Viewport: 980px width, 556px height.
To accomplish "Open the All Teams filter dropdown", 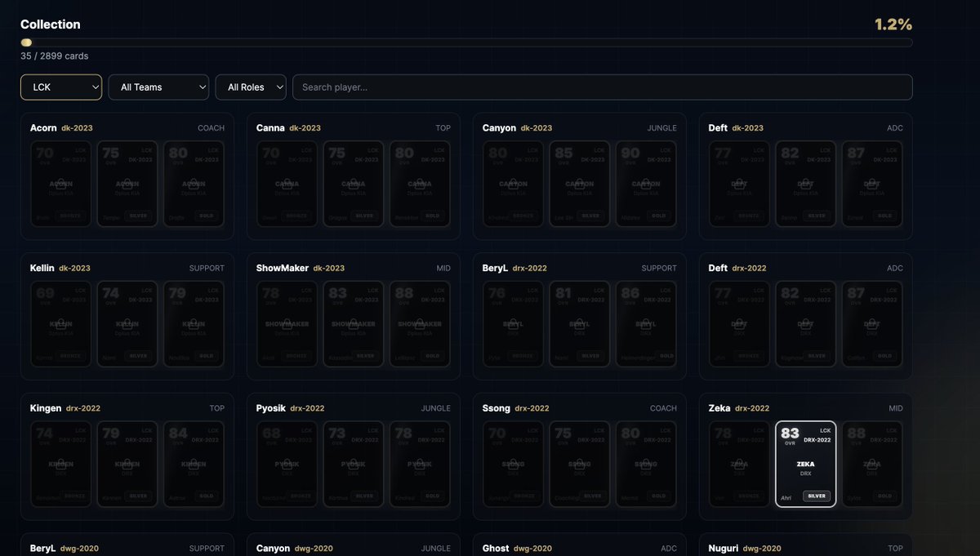I will click(158, 87).
